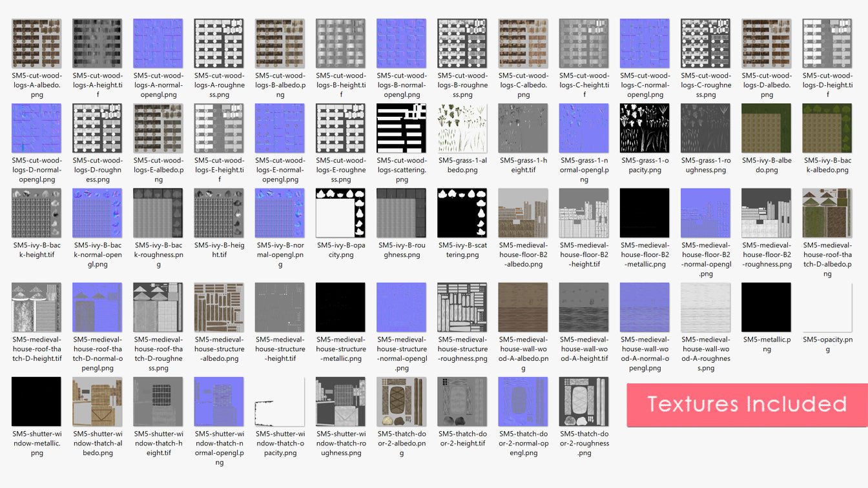Click the SM5-metallic.png file
Image resolution: width=868 pixels, height=488 pixels.
(766, 307)
